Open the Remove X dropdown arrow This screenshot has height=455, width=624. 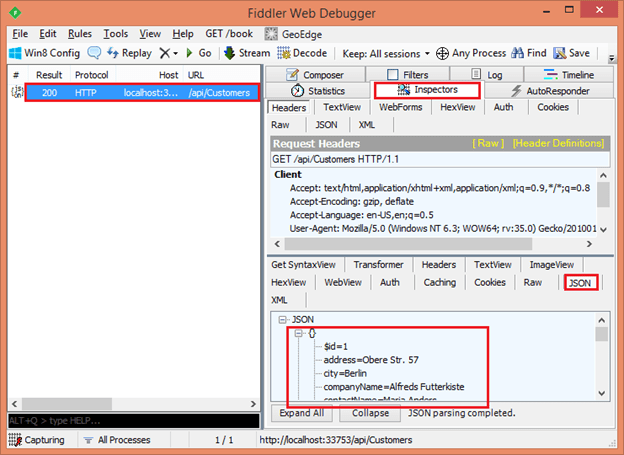(x=176, y=53)
